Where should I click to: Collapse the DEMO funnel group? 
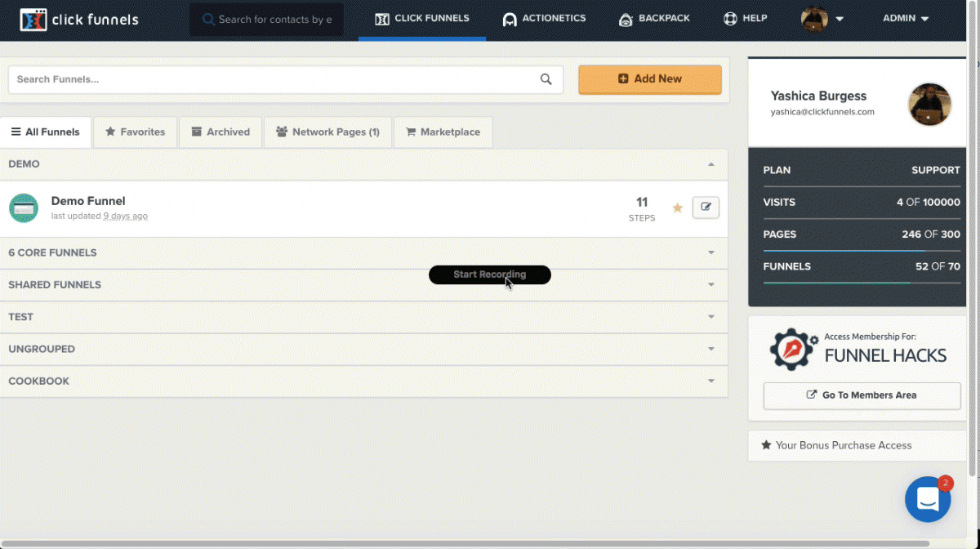(711, 164)
